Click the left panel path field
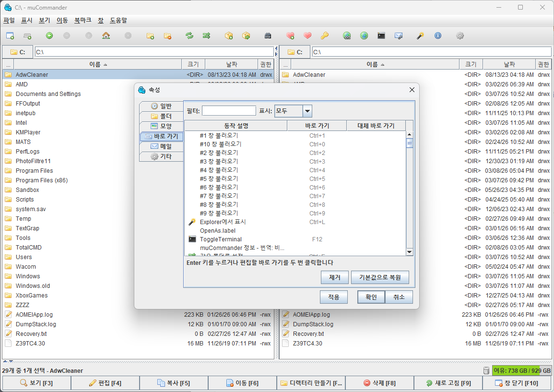Viewport: 554px width, 392px height. [154, 52]
